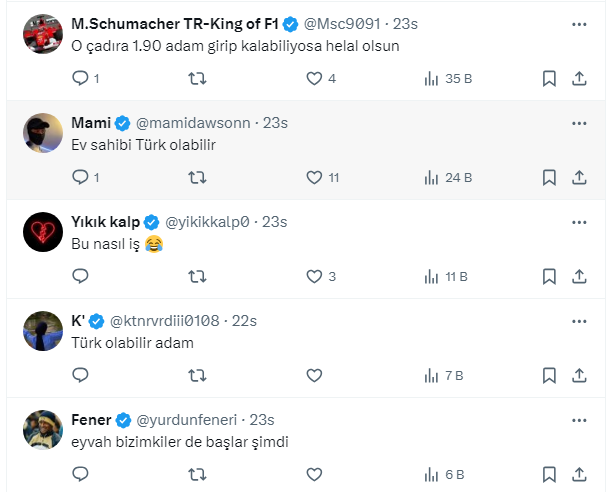
Task: Repost the K' tweet
Action: tap(198, 376)
